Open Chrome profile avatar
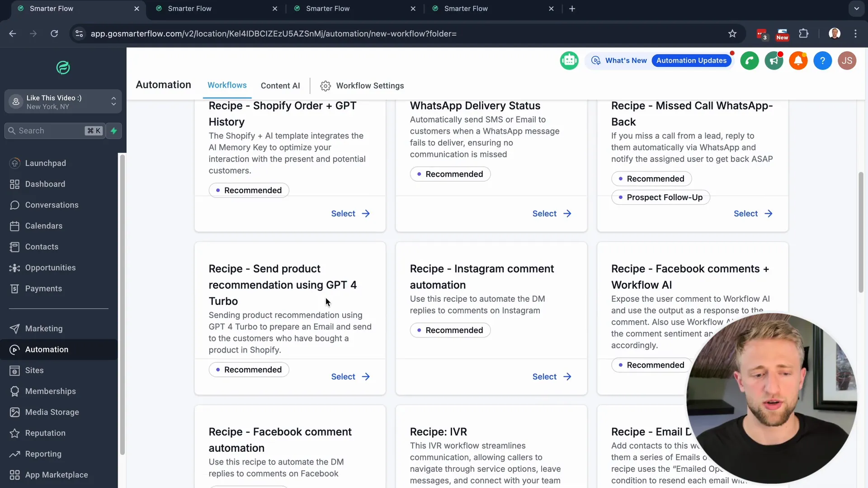This screenshot has width=868, height=488. coord(835,33)
